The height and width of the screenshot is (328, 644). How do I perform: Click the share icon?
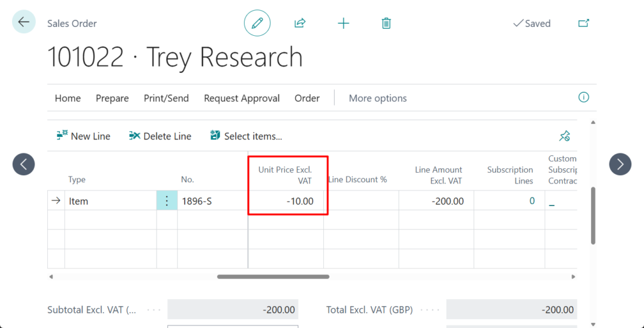[x=300, y=23]
